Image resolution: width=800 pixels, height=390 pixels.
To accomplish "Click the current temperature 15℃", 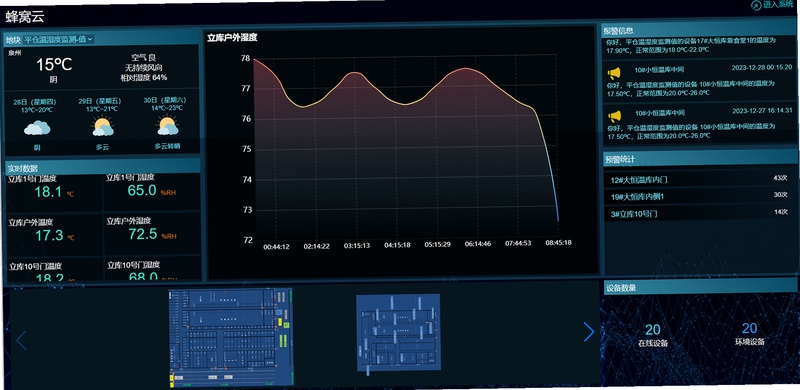I will click(x=54, y=65).
